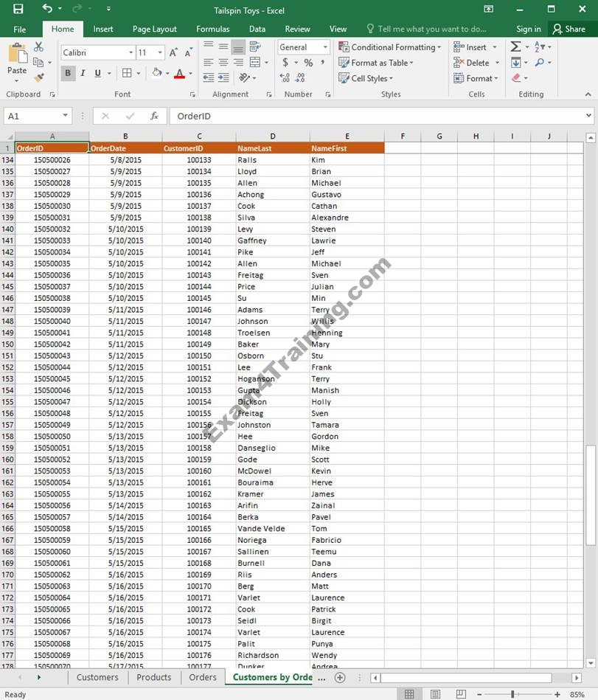The height and width of the screenshot is (700, 598).
Task: Open the Formulas ribbon tab
Action: pos(212,29)
